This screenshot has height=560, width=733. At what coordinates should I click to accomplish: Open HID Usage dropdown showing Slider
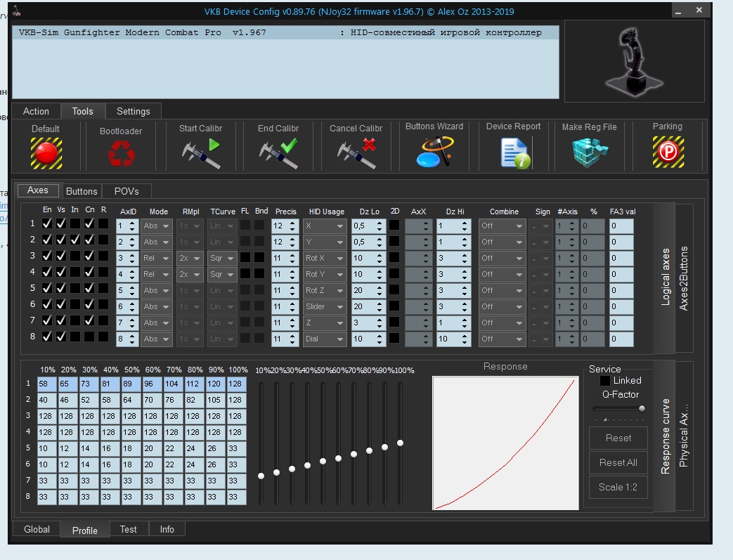click(x=325, y=306)
